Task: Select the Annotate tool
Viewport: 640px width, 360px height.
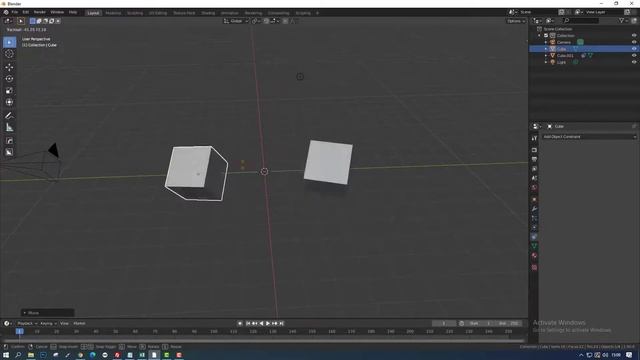Action: pos(9,116)
